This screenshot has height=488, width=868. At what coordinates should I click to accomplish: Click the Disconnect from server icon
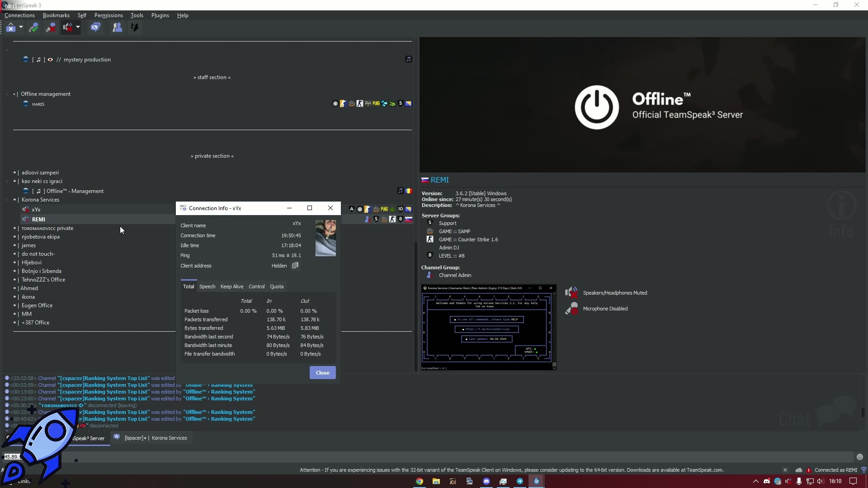coord(11,27)
